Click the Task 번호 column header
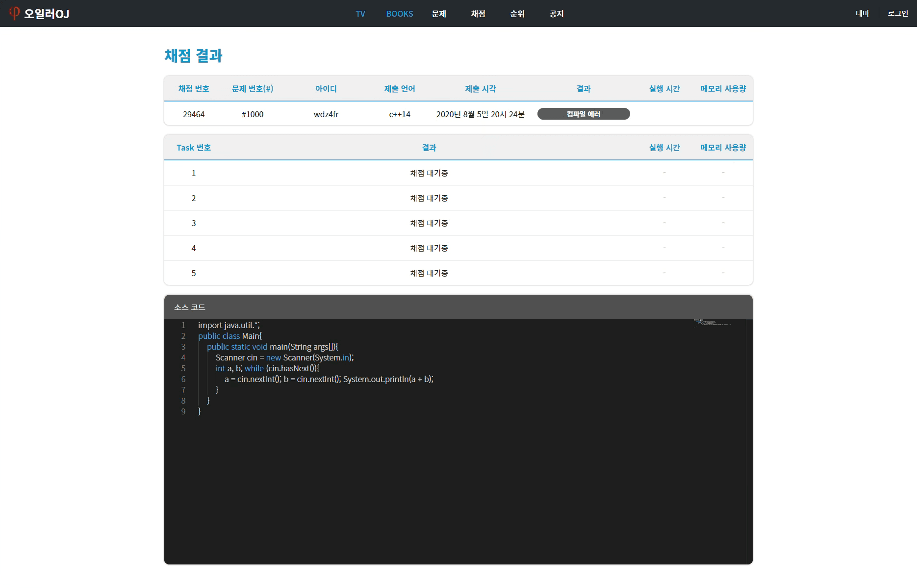This screenshot has width=917, height=588. click(x=194, y=148)
